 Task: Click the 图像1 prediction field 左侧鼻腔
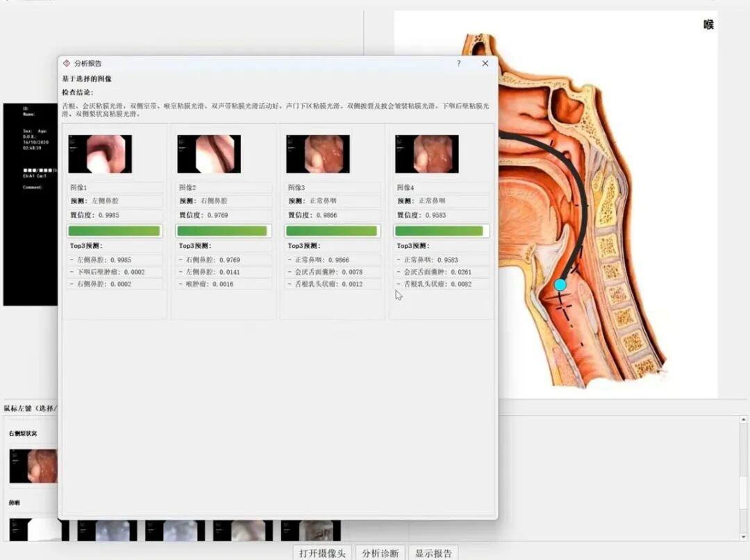pyautogui.click(x=115, y=201)
